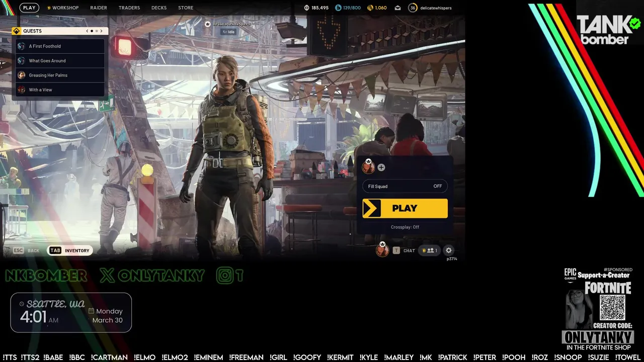This screenshot has height=362, width=644.
Task: Switch to the Raider tab
Action: [x=98, y=8]
